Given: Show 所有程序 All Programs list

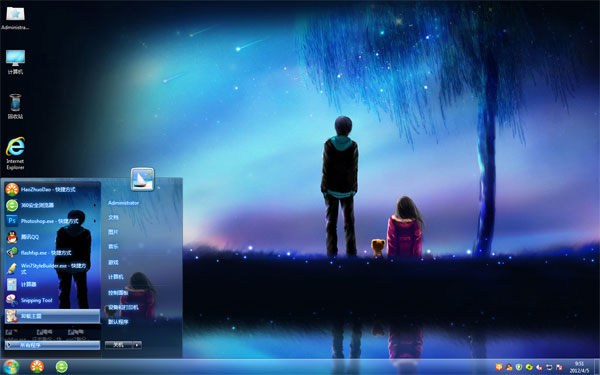Looking at the screenshot, I should (52, 345).
